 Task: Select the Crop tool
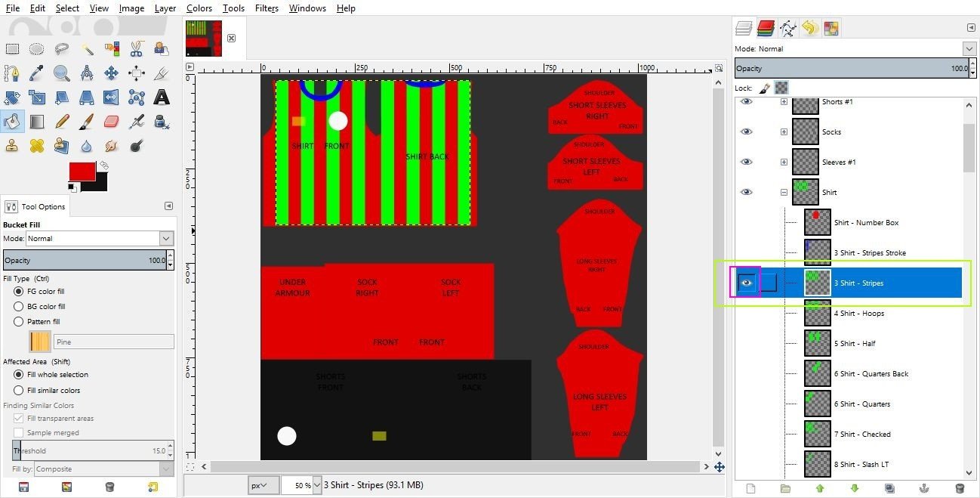[x=161, y=73]
